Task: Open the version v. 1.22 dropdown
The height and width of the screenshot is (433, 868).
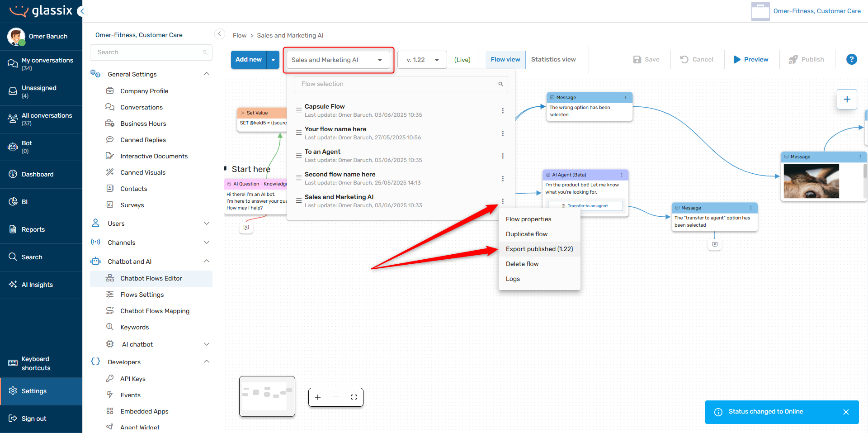Action: [422, 60]
